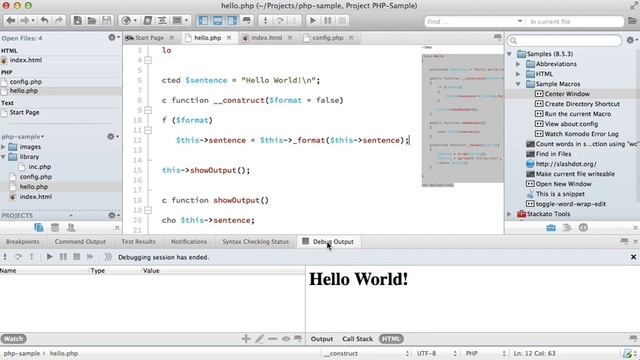
Task: Expand the HTML toolbox folder
Action: tap(518, 74)
